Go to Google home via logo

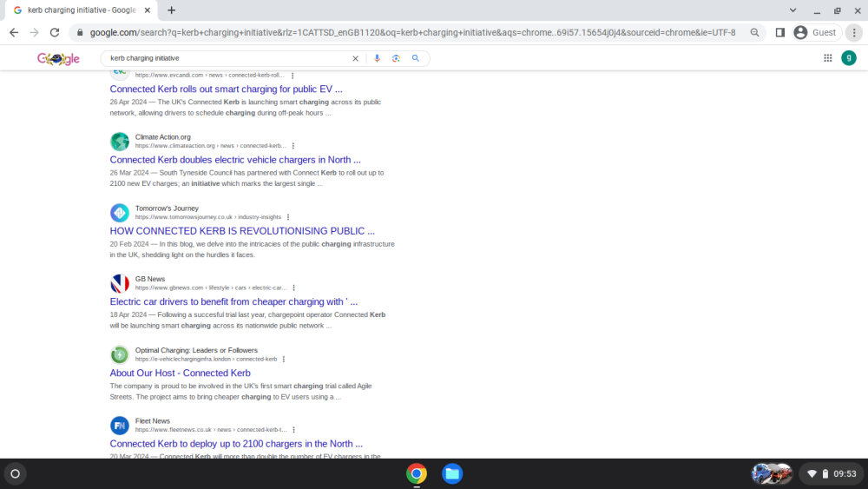[58, 58]
